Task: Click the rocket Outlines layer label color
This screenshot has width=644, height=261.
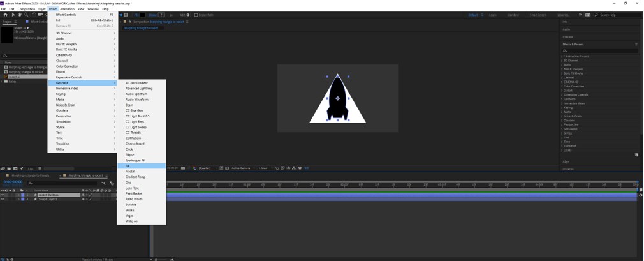Action: point(22,195)
